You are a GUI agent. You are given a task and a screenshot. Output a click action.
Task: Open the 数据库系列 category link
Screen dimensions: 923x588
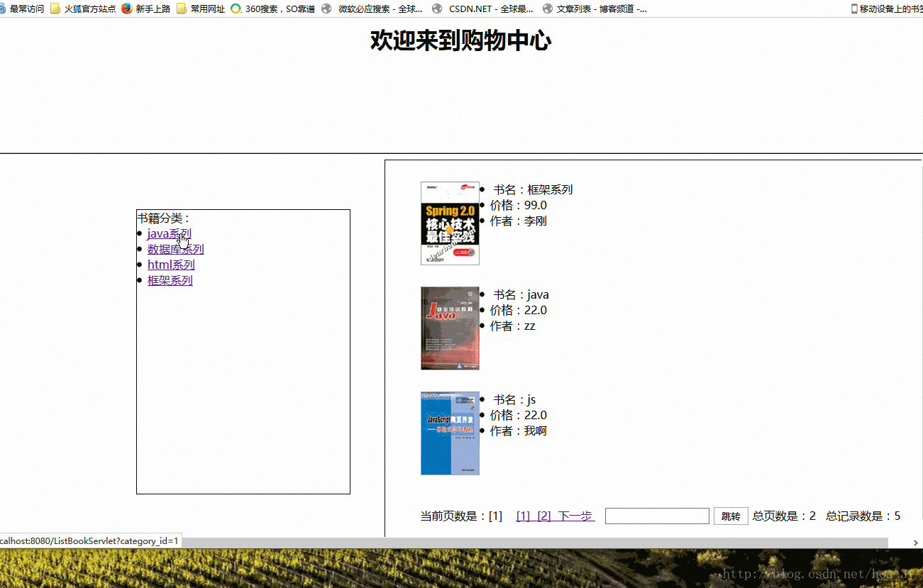tap(175, 249)
